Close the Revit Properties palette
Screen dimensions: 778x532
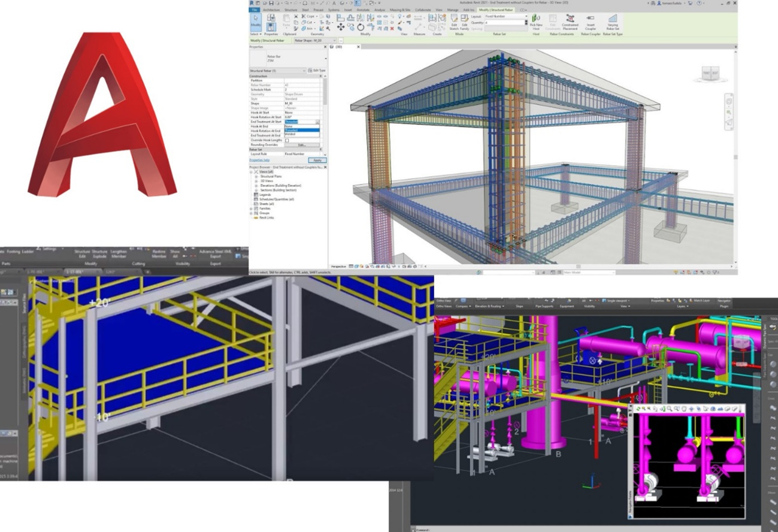[325, 46]
